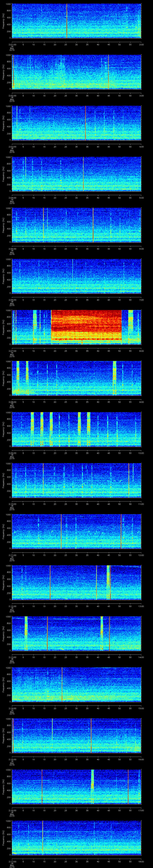
Task: Select the spectrogram panel starting at 2:15:00
Action: click(77, 736)
